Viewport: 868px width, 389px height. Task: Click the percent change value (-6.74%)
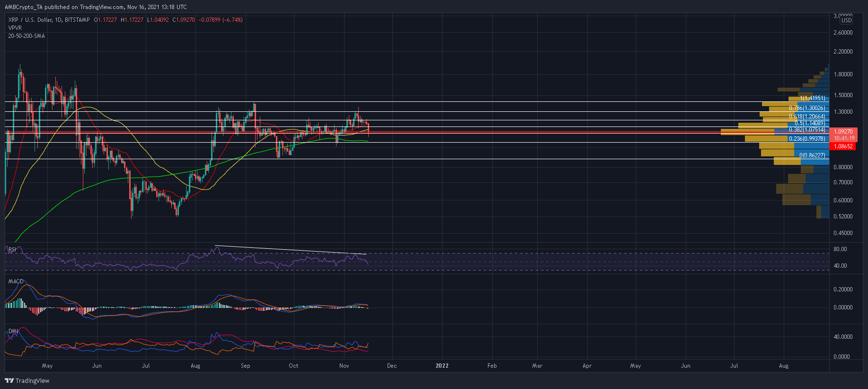click(x=232, y=20)
